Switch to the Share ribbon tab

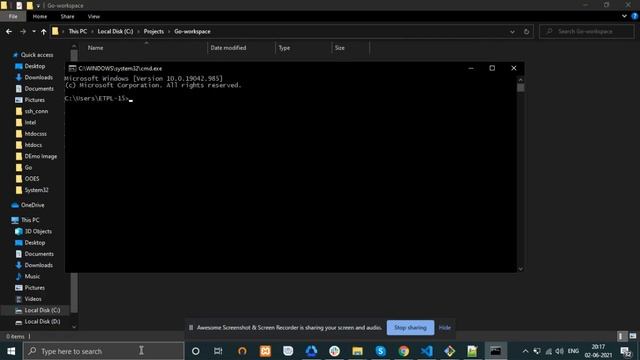(67, 16)
